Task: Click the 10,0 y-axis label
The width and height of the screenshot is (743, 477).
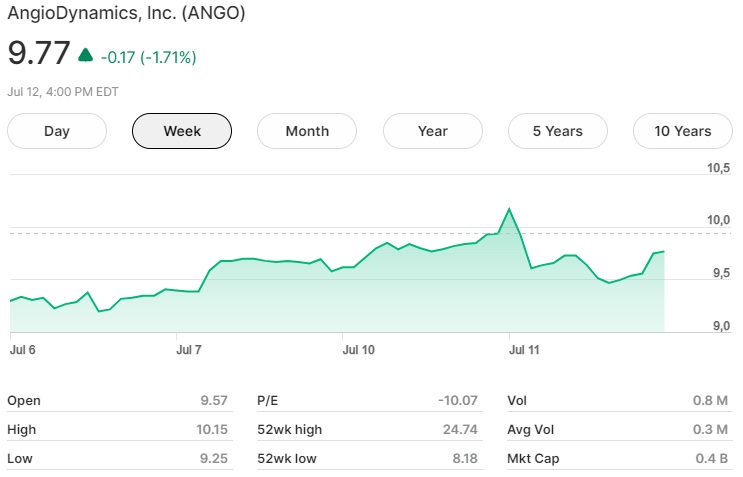Action: coord(718,220)
